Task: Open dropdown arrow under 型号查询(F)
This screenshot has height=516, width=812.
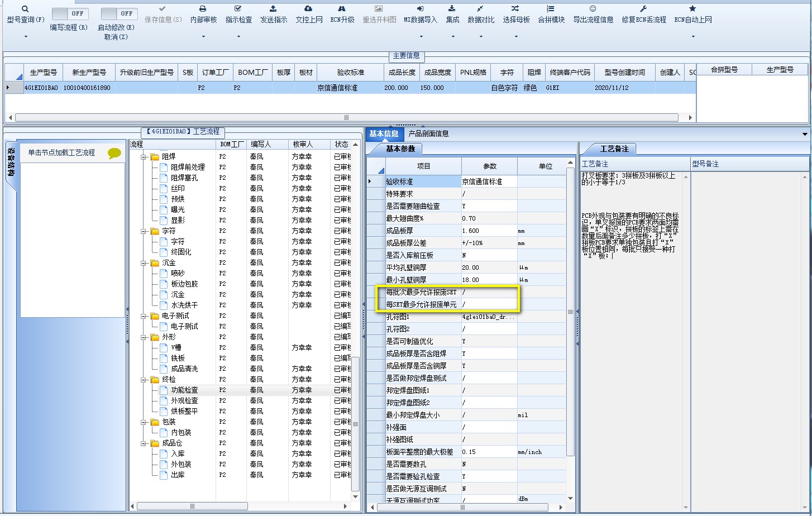Action: point(26,37)
